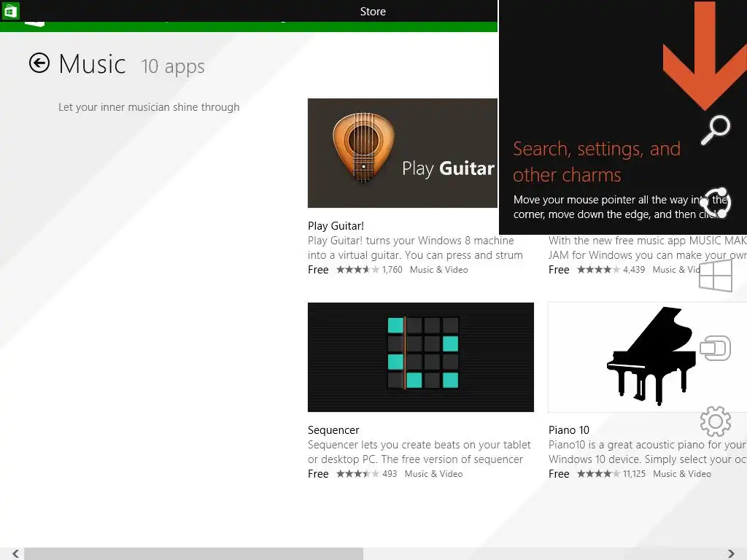Select the Sequencer app title
747x560 pixels.
click(333, 430)
